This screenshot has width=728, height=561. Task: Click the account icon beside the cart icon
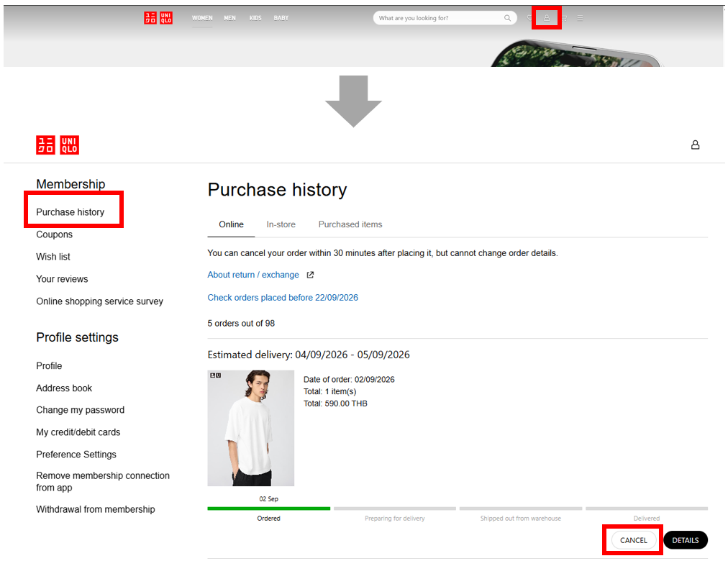click(x=547, y=18)
